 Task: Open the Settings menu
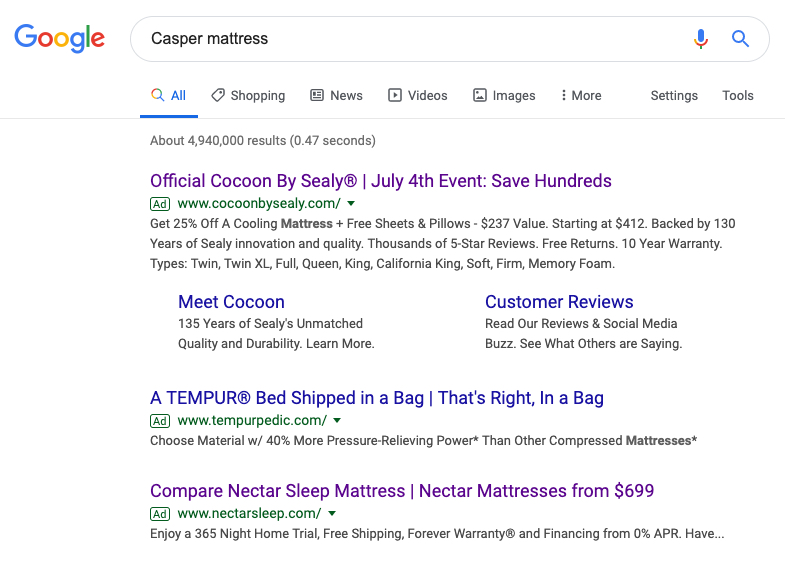[674, 95]
